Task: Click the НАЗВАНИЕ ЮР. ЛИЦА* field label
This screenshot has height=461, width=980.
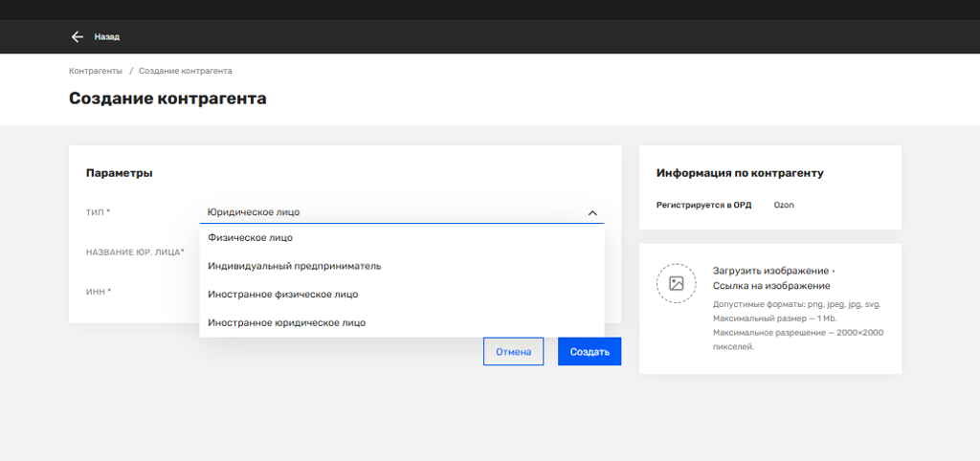Action: click(135, 252)
